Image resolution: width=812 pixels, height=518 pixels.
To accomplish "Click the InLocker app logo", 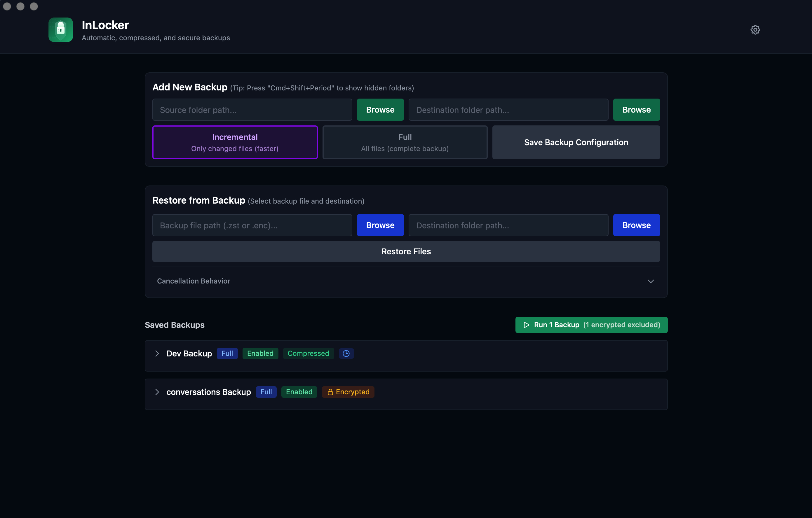I will [x=60, y=30].
